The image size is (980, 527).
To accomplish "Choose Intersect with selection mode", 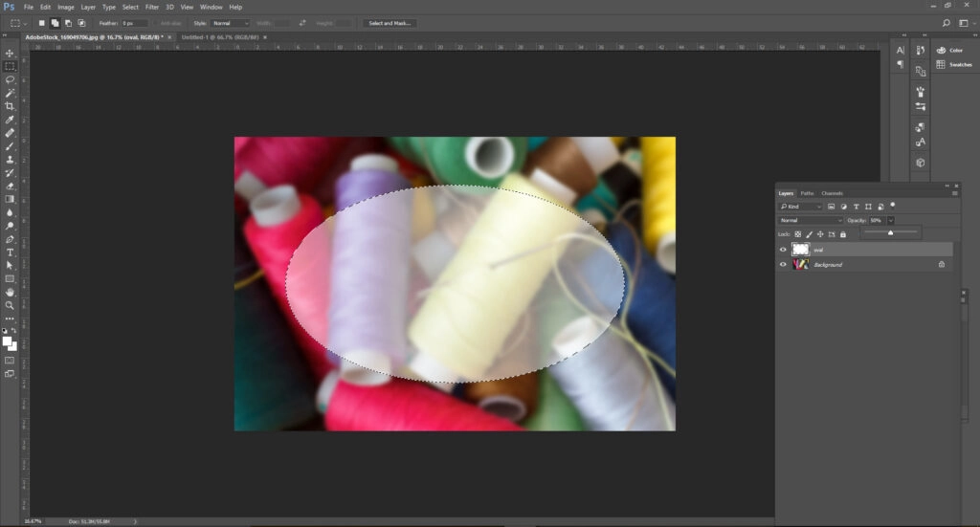I will [81, 23].
